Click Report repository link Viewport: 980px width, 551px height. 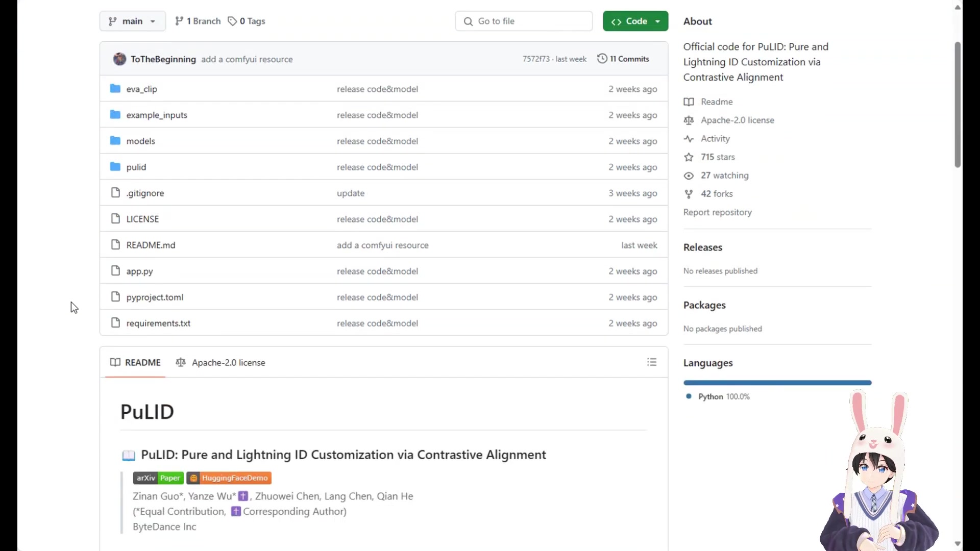717,212
